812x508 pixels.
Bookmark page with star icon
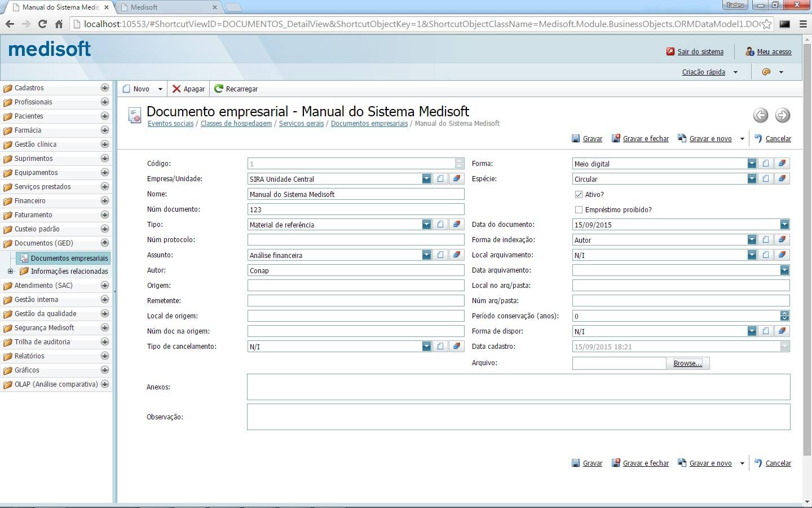point(767,24)
